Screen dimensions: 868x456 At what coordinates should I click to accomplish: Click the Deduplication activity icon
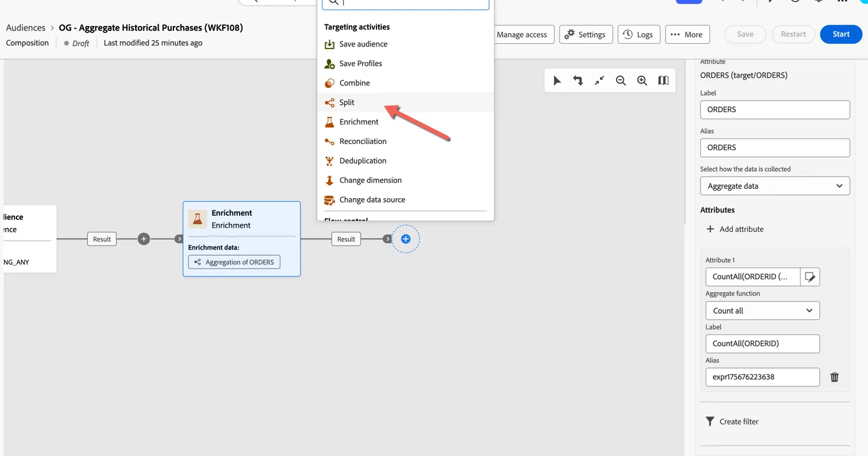tap(329, 161)
